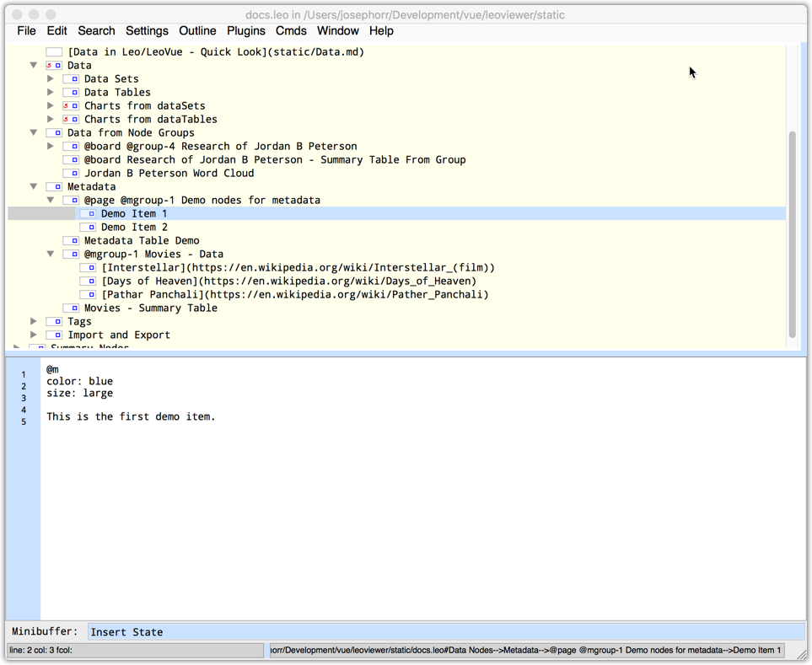812x665 pixels.
Task: Open the Help menu
Action: pyautogui.click(x=382, y=31)
